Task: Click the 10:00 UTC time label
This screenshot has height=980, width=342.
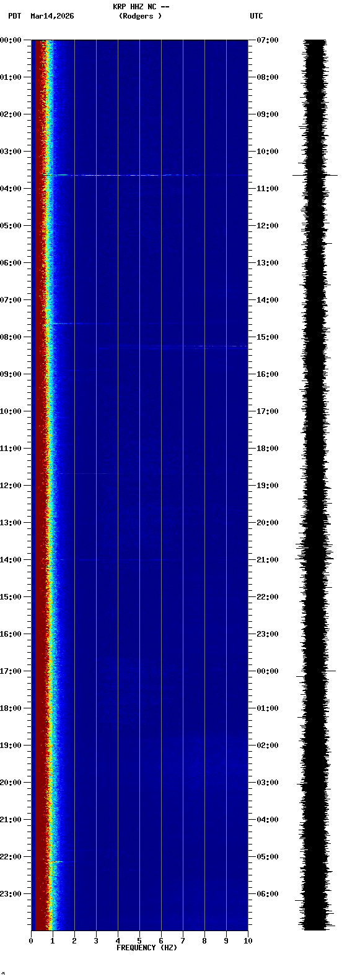Action: point(268,152)
